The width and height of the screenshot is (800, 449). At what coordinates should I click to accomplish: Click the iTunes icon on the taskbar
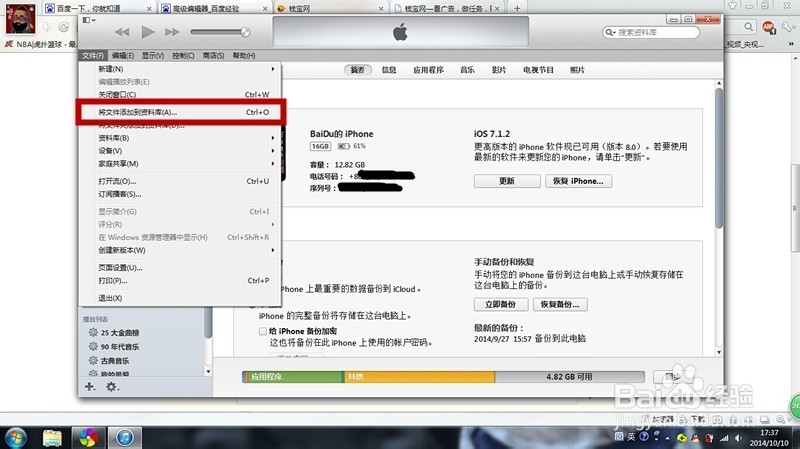coord(125,438)
